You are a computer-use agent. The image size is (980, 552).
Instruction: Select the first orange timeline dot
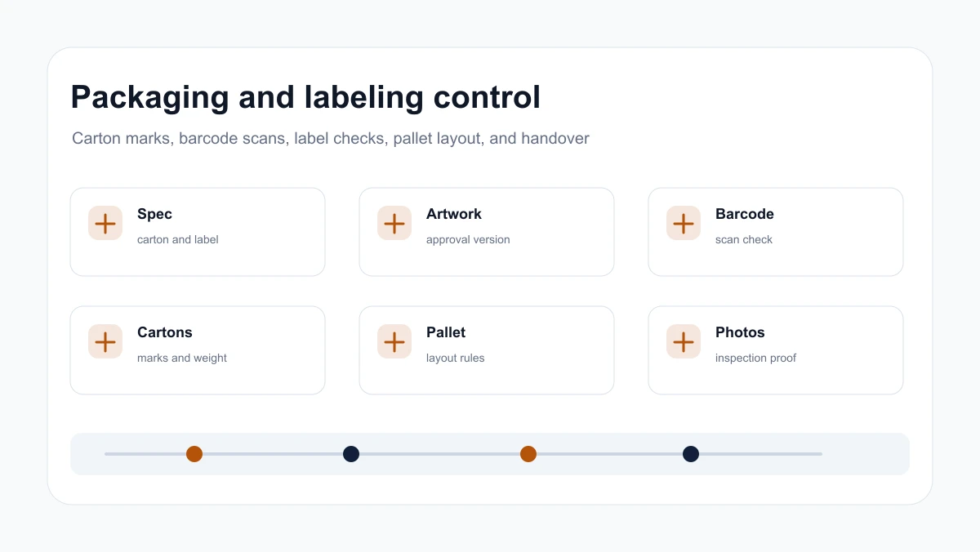(194, 454)
